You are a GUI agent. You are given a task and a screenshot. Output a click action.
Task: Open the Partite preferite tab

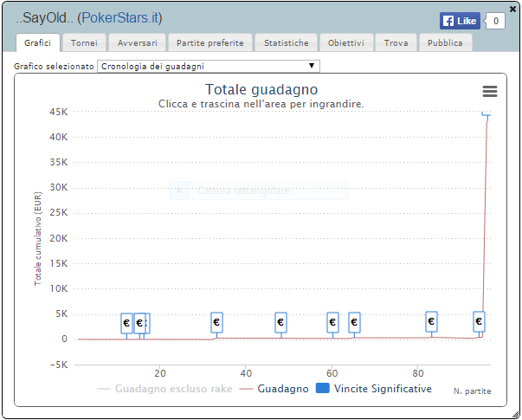210,42
